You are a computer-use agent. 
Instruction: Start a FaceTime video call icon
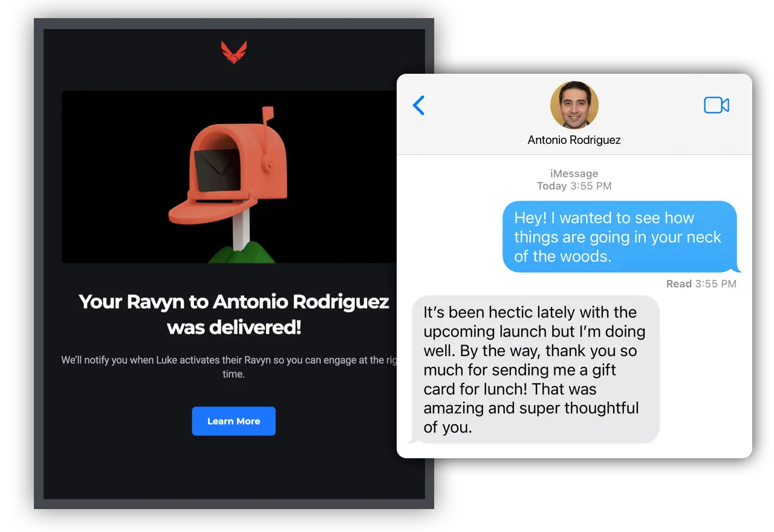coord(717,105)
